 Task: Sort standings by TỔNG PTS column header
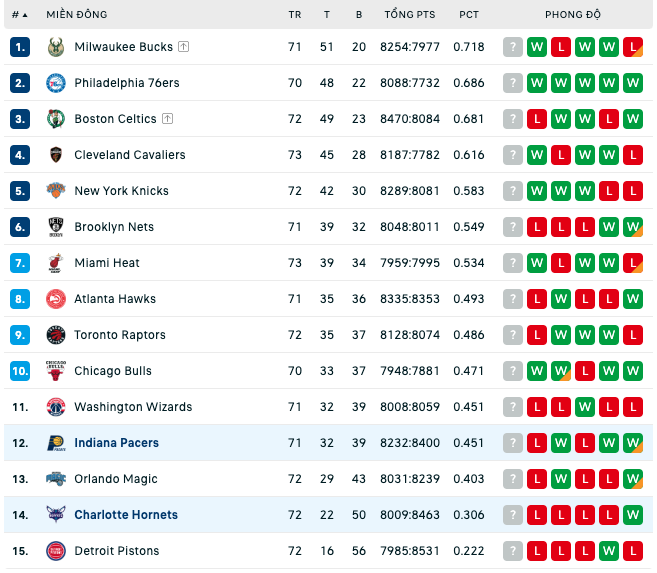click(x=410, y=15)
